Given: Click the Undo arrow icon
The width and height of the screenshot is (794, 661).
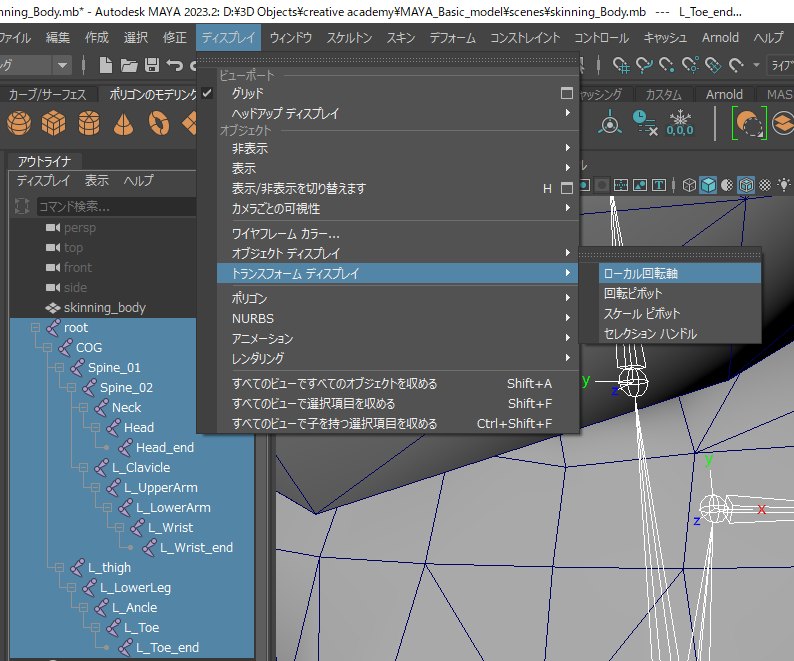Looking at the screenshot, I should point(175,65).
